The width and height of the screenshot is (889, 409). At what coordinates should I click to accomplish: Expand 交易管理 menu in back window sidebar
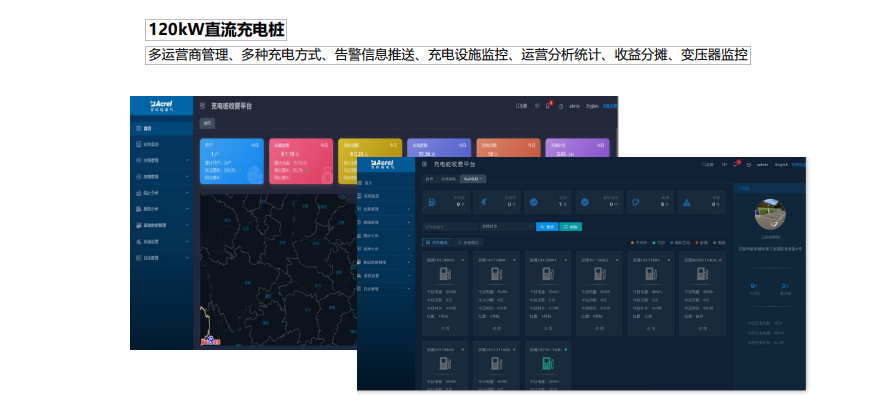point(161,161)
